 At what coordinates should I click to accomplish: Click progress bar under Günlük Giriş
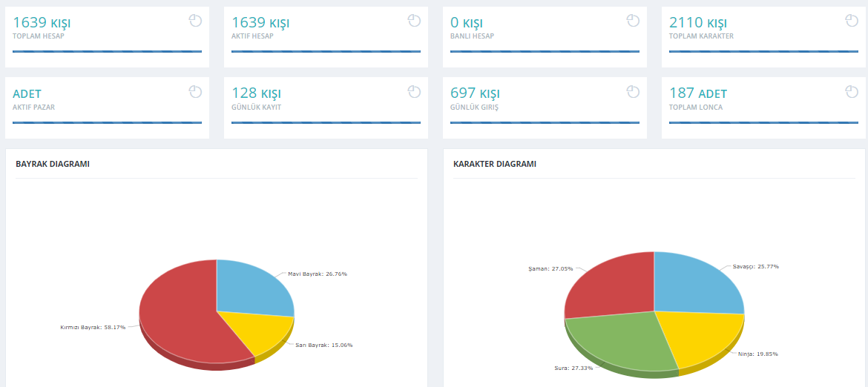pos(545,122)
